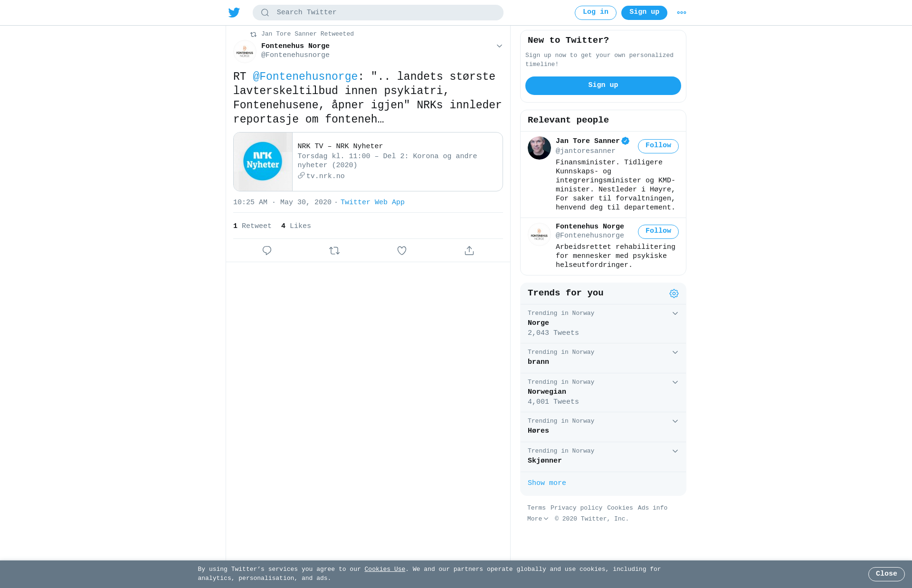The height and width of the screenshot is (588, 912).
Task: Expand options for the Norge trend
Action: (x=675, y=313)
